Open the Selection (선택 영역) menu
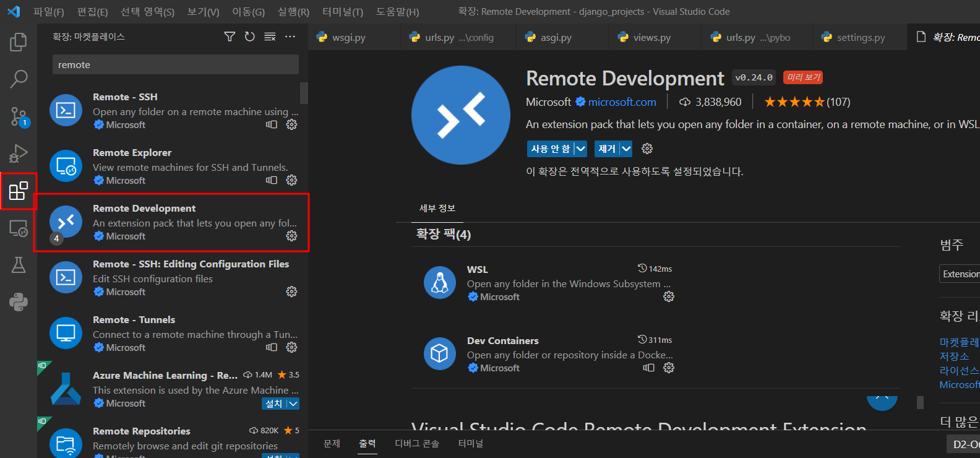The height and width of the screenshot is (458, 980). 147,12
